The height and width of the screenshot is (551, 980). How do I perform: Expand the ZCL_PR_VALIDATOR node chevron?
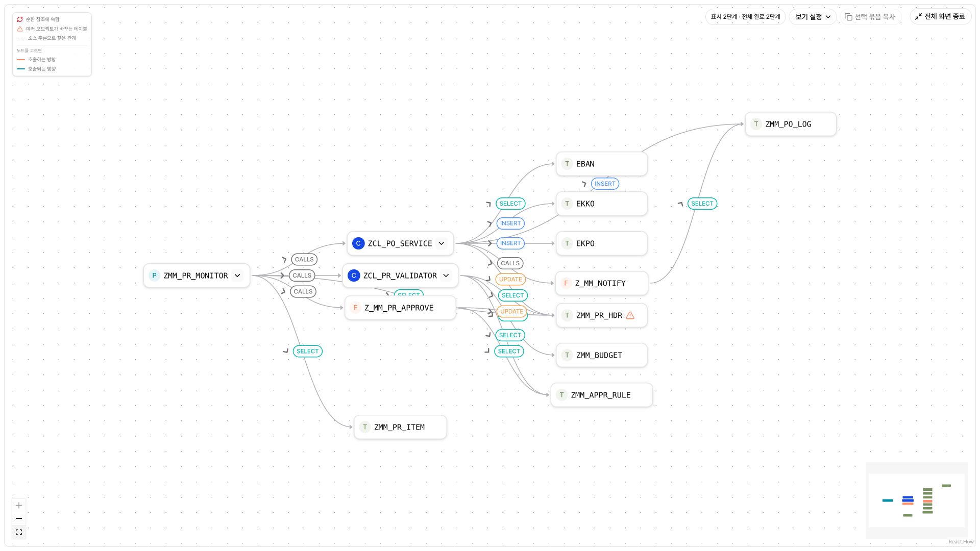point(446,275)
